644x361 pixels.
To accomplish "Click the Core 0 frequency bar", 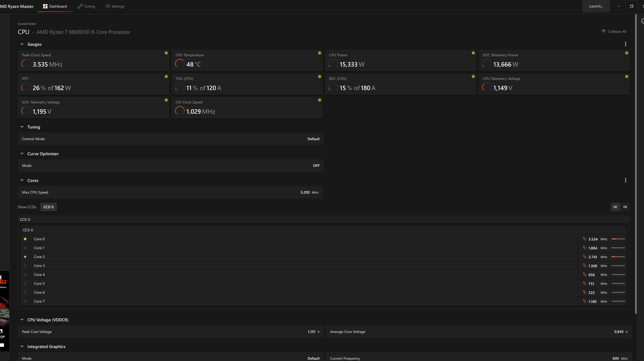I will 618,239.
